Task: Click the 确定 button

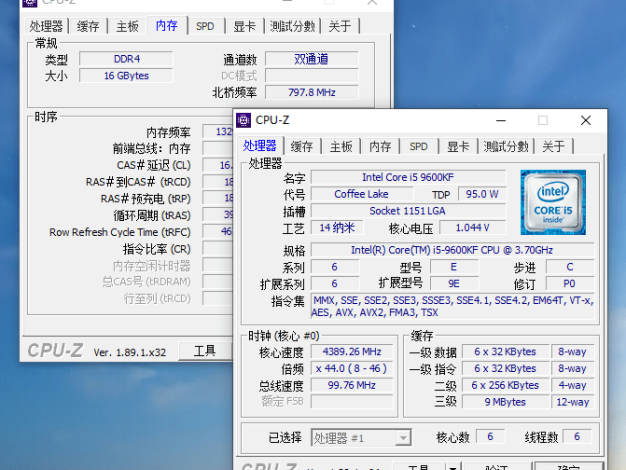Action: (x=569, y=467)
